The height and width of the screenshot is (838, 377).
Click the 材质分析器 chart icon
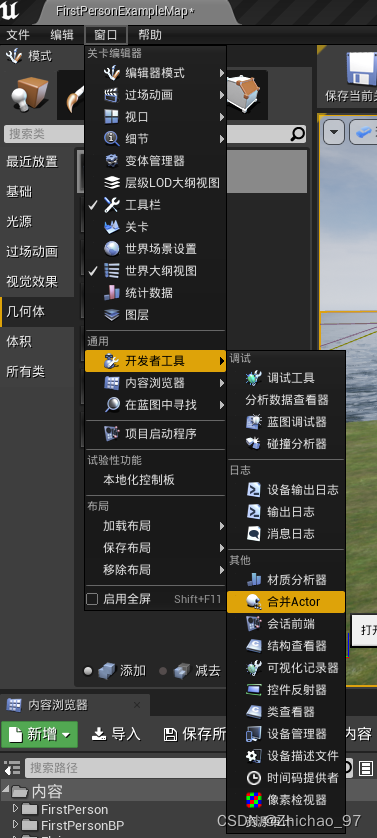253,579
